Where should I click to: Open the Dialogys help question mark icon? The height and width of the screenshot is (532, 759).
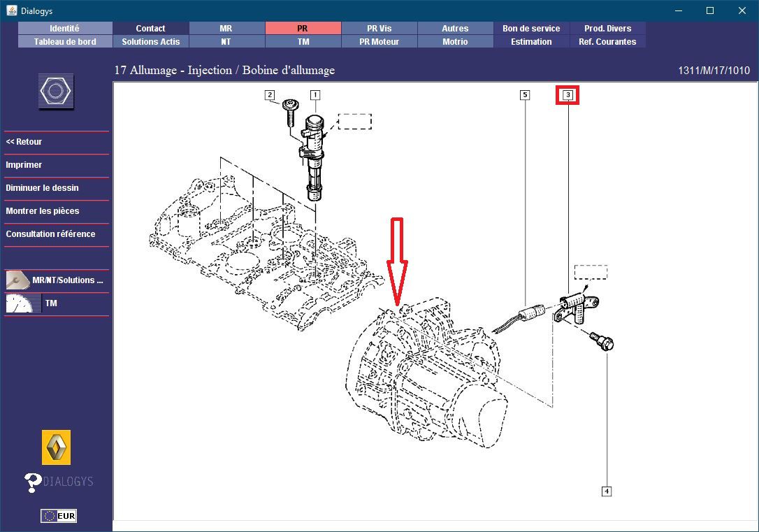click(33, 482)
